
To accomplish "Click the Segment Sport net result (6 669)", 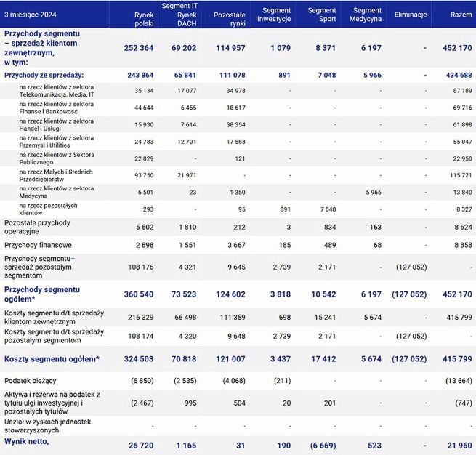I will click(323, 446).
